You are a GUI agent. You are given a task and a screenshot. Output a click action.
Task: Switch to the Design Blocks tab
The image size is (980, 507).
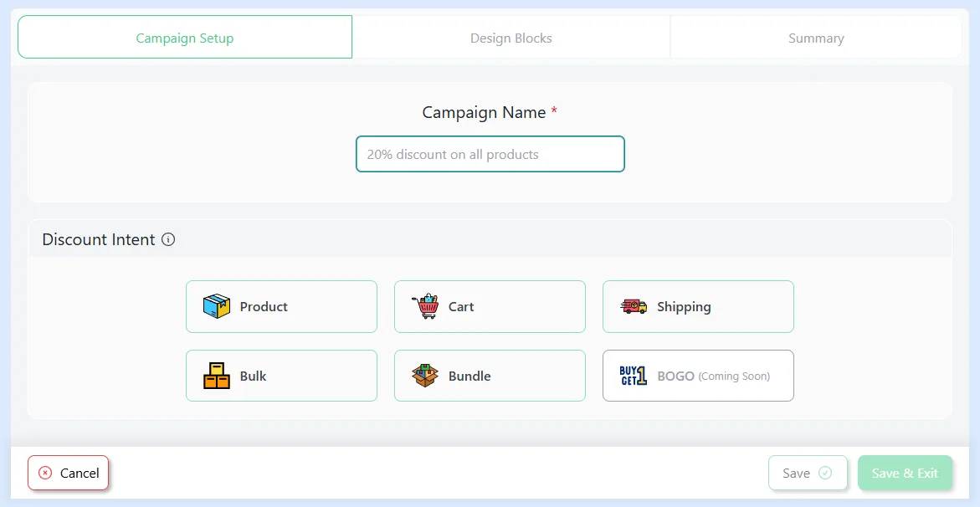tap(511, 38)
